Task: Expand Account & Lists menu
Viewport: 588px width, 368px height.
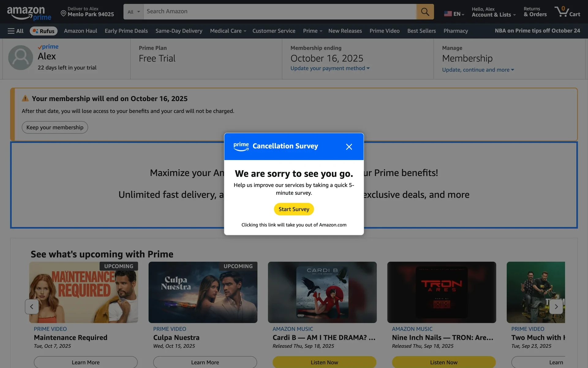Action: click(494, 12)
